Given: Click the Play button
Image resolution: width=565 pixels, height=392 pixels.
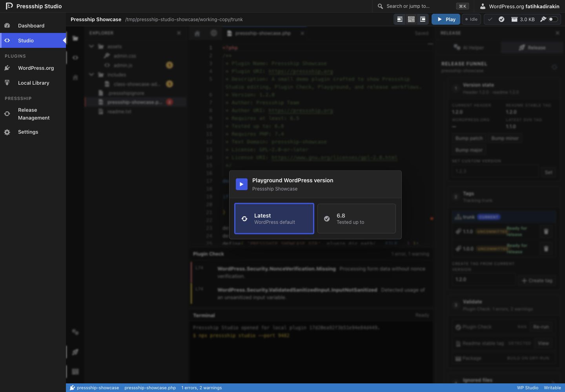Looking at the screenshot, I should [x=446, y=19].
